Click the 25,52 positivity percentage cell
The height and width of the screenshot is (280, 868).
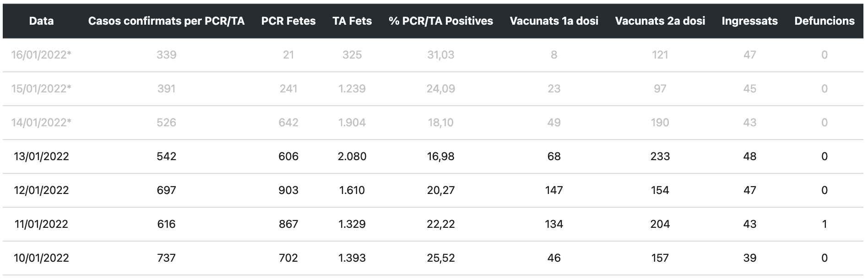441,258
